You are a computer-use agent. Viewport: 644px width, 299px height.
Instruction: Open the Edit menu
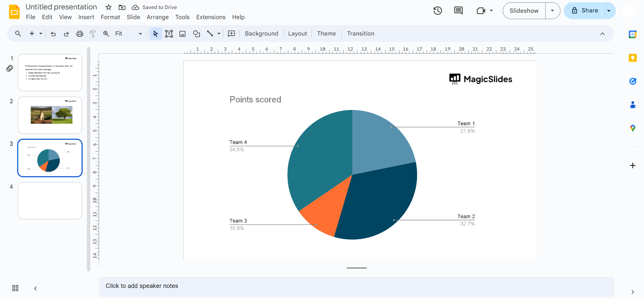pos(47,17)
